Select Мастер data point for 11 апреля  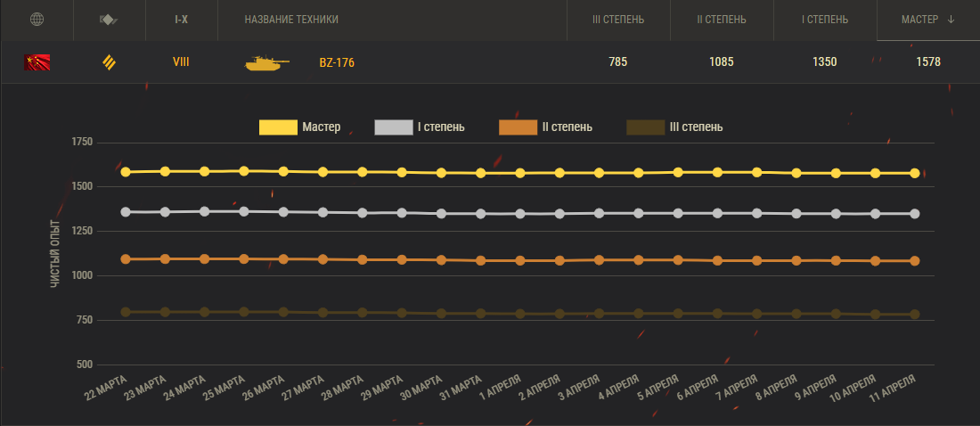tap(914, 173)
